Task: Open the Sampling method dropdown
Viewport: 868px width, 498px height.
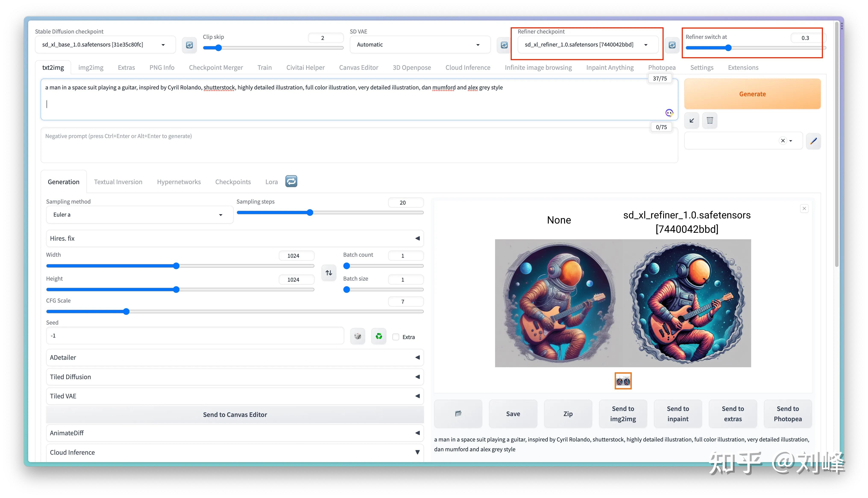Action: [x=139, y=214]
